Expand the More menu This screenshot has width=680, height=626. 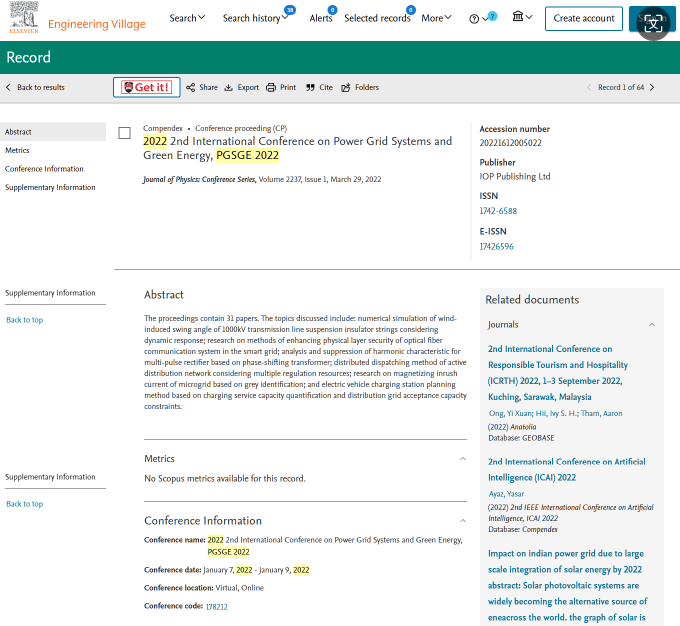pos(436,18)
